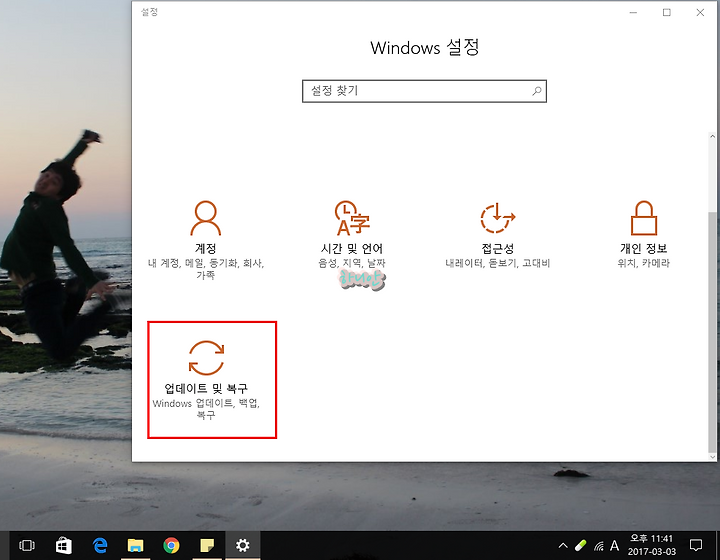The image size is (720, 560).
Task: Open Task View on the taskbar
Action: point(27,545)
